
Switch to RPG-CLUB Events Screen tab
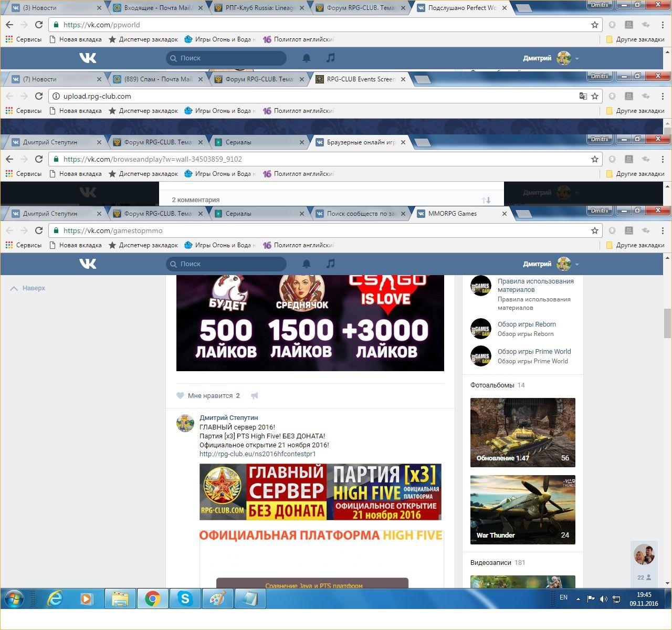point(360,79)
